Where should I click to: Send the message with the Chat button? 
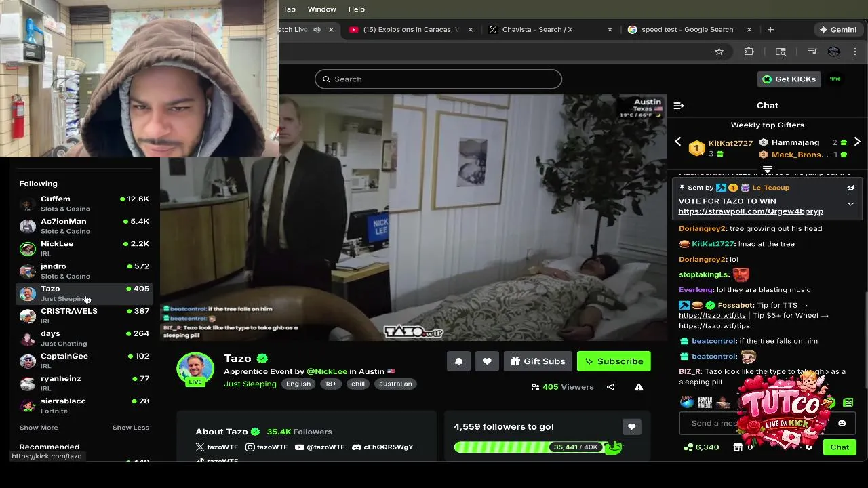[x=840, y=447]
